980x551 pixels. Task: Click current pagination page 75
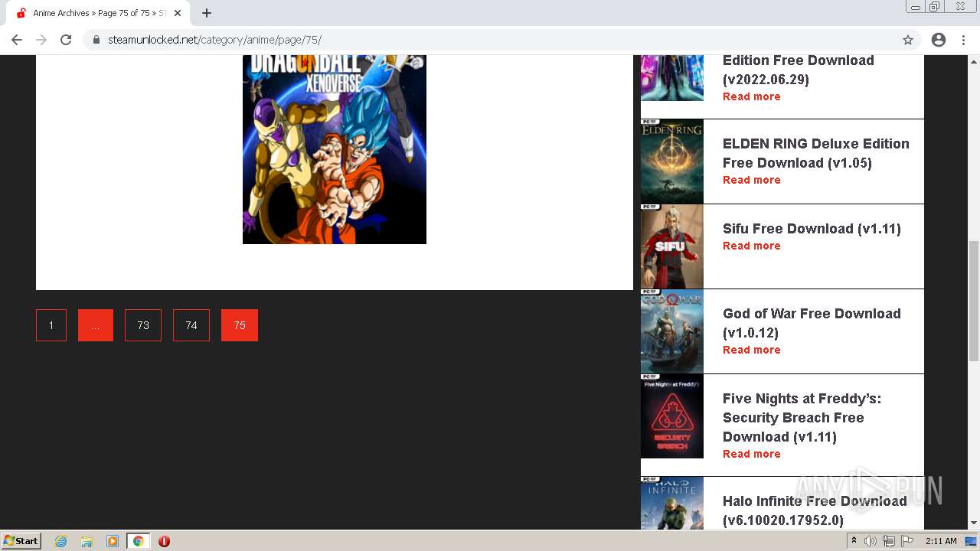(x=240, y=325)
